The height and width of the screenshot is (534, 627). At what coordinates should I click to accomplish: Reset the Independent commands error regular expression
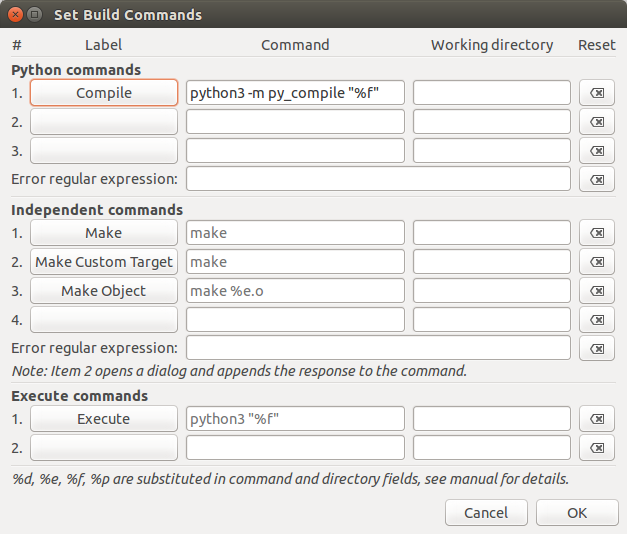pyautogui.click(x=596, y=349)
